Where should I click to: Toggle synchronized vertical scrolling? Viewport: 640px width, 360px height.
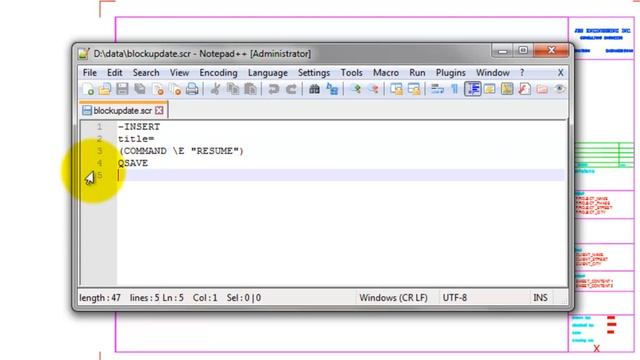(396, 89)
